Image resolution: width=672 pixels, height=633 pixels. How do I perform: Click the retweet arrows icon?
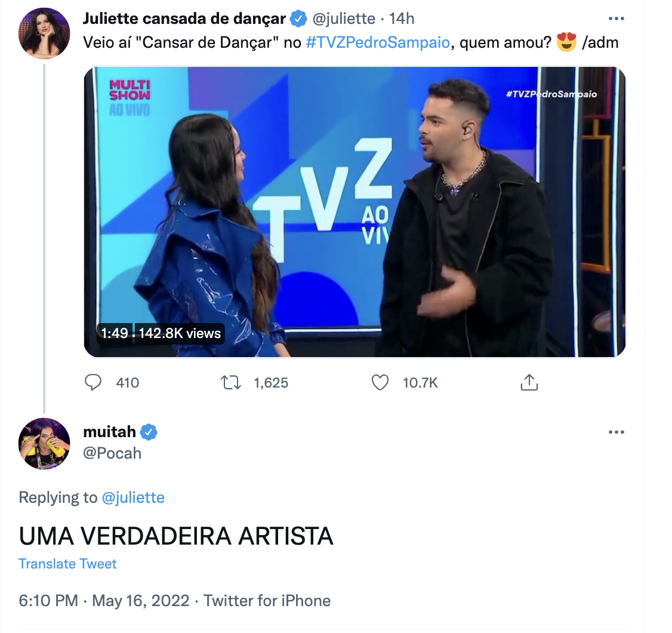(x=230, y=382)
